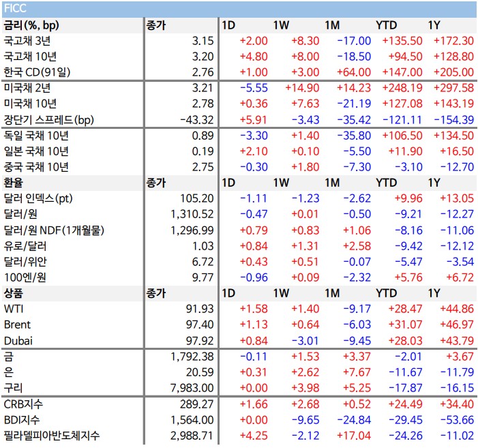The width and height of the screenshot is (478, 448).
Task: Click the BDI 1M change -24.84
Action: point(354,420)
